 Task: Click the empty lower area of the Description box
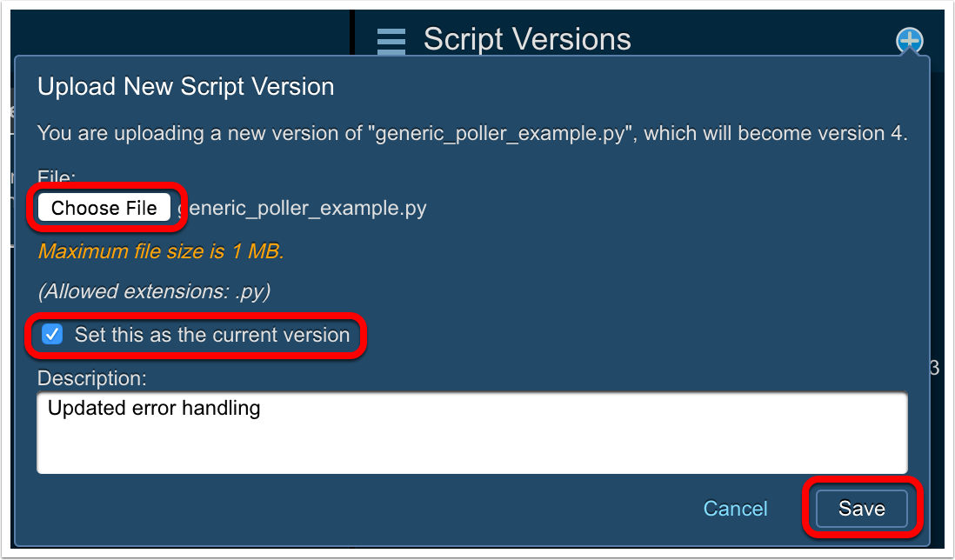(471, 454)
